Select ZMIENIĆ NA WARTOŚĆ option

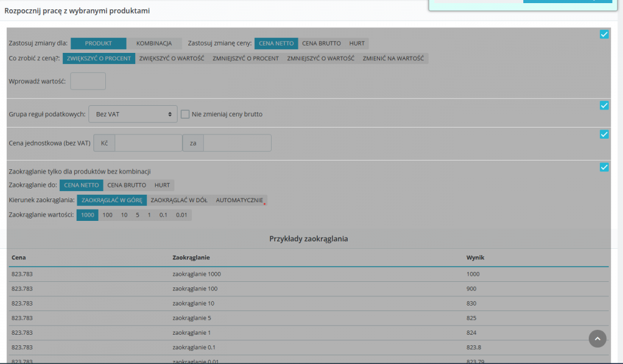pyautogui.click(x=393, y=58)
